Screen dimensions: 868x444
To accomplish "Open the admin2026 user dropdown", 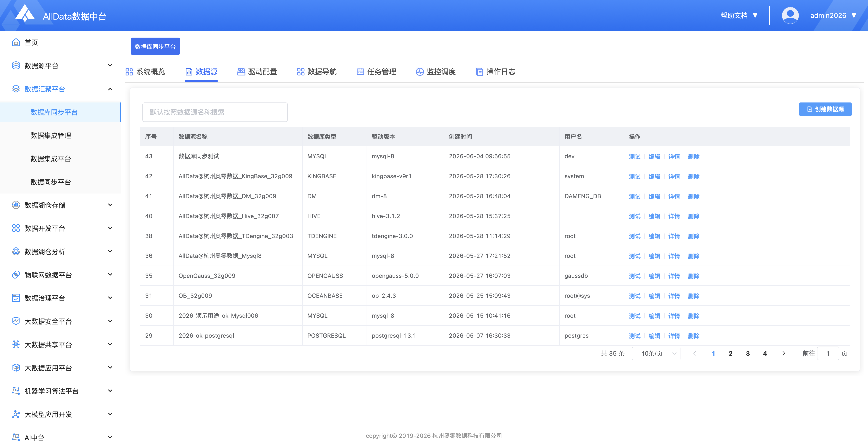I will tap(833, 15).
